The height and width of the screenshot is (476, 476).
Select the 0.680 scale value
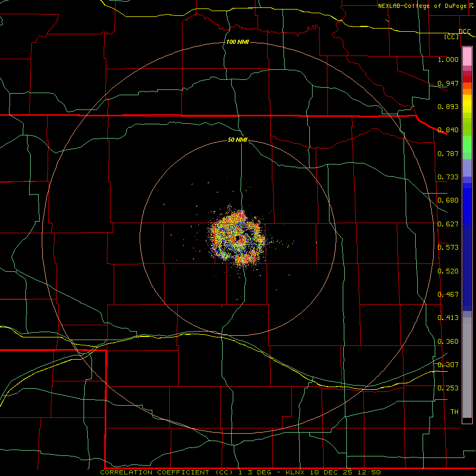point(448,200)
